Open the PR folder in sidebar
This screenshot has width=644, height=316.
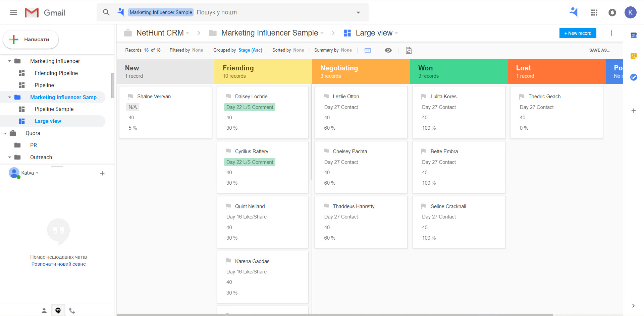pyautogui.click(x=34, y=145)
